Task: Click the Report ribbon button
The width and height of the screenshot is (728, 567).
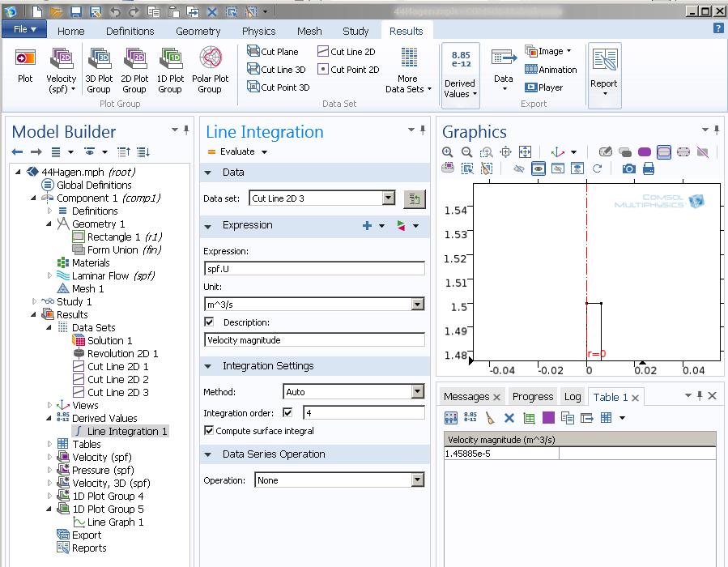Action: [604, 75]
